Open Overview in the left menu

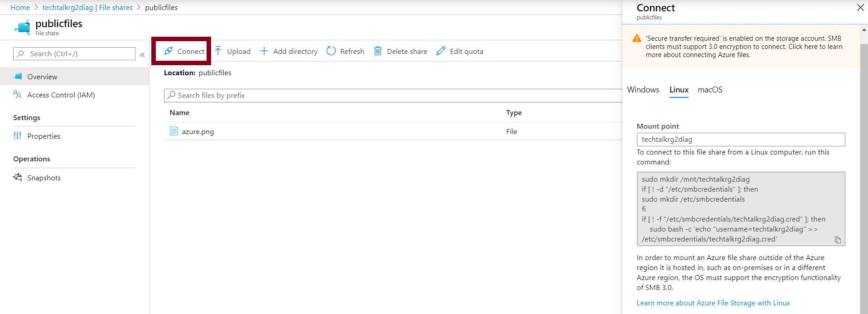[x=74, y=77]
